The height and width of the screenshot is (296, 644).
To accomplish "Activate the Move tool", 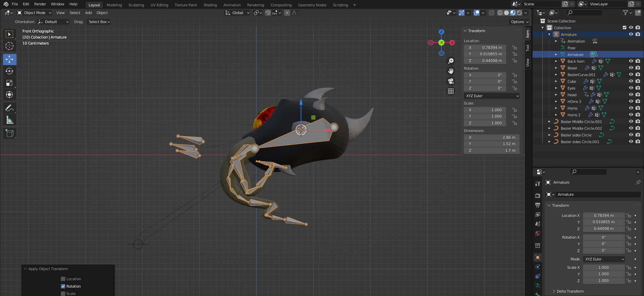I will 9,59.
